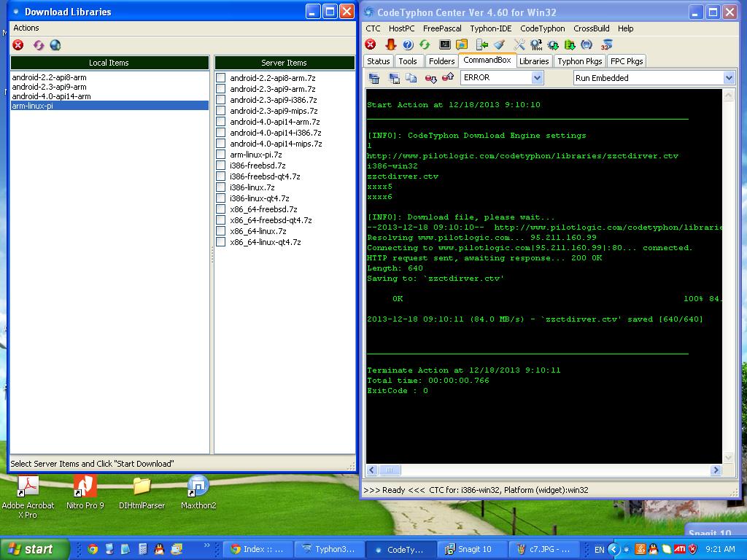Viewport: 747px width, 560px height.
Task: Click the clear output trash icon in CommandBox
Action: (374, 78)
